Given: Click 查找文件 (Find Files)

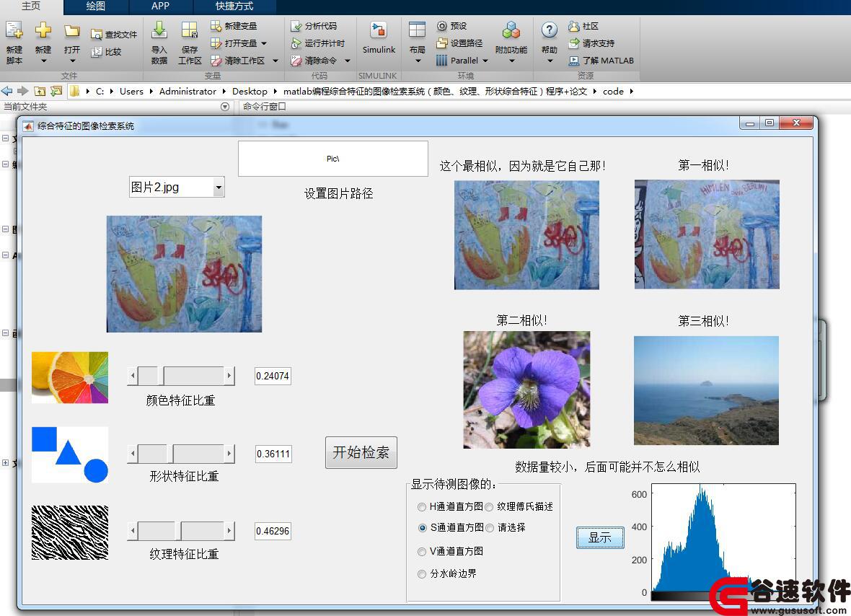Looking at the screenshot, I should click(x=114, y=35).
